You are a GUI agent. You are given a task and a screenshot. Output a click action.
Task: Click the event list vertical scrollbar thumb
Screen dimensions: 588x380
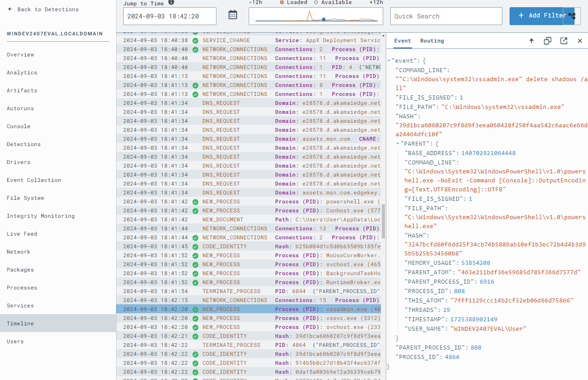point(383,222)
